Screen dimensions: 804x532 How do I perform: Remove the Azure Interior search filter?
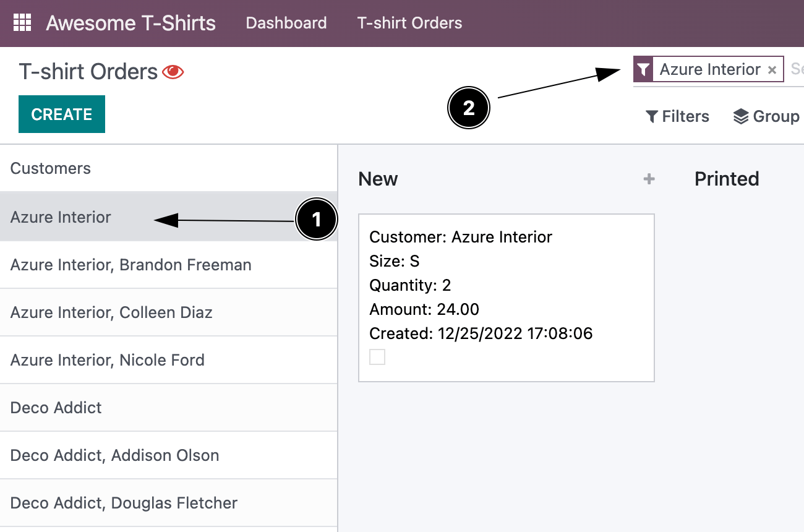[772, 69]
